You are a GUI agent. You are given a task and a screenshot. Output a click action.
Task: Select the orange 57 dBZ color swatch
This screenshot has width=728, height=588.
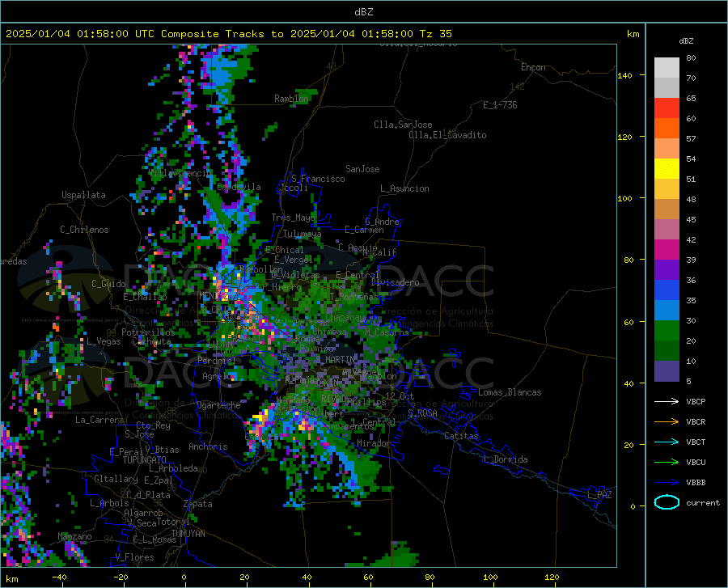tap(667, 129)
